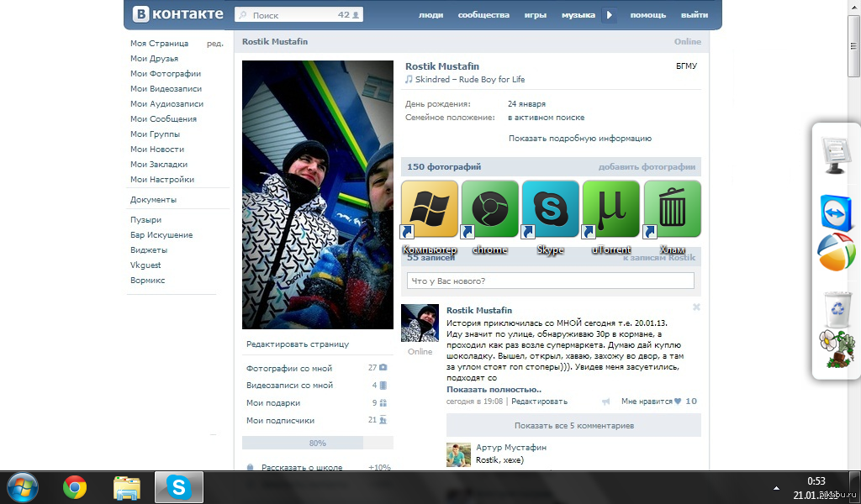
Task: Open the uTorrent desktop shortcut icon
Action: (x=610, y=209)
